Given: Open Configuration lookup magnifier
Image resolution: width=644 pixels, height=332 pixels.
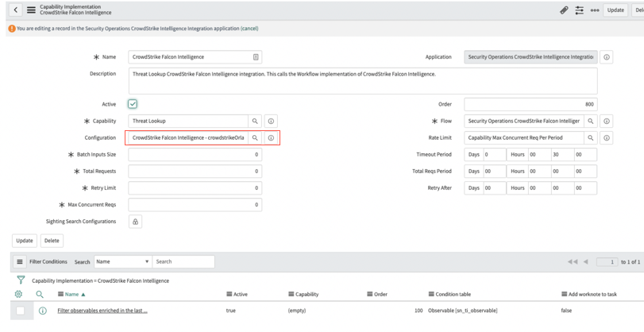Looking at the screenshot, I should [x=255, y=137].
